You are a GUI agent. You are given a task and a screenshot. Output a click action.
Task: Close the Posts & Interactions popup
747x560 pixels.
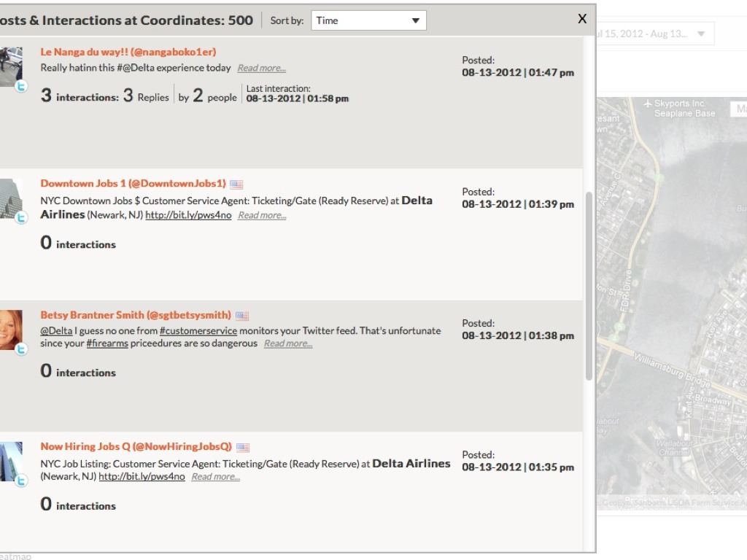coord(582,19)
